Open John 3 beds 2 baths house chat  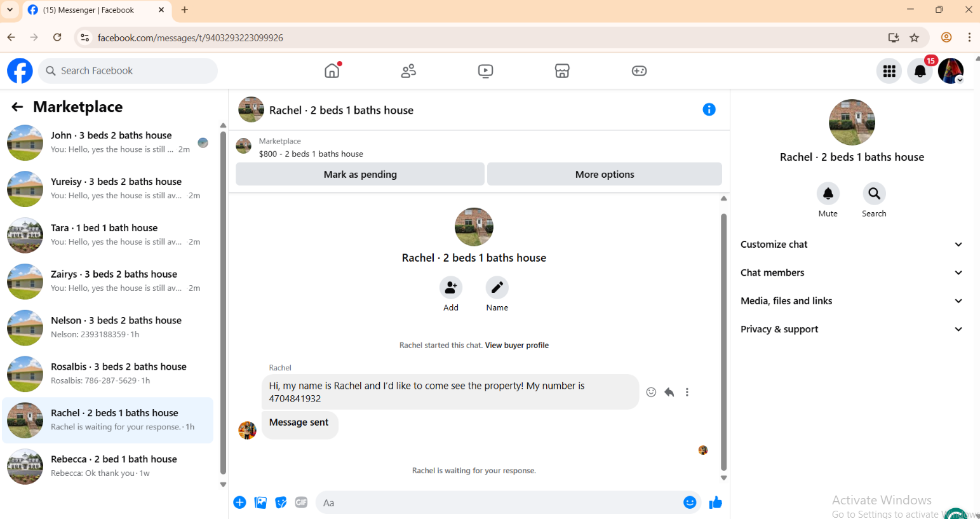coord(108,142)
